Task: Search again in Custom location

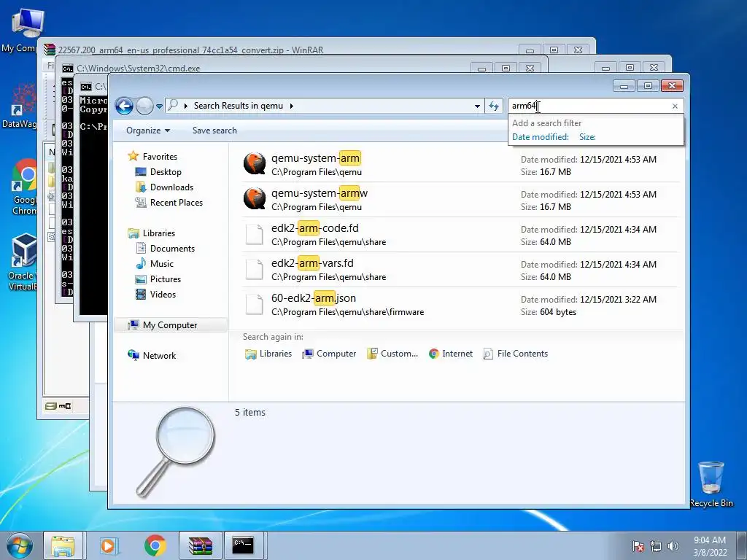Action: coord(392,354)
